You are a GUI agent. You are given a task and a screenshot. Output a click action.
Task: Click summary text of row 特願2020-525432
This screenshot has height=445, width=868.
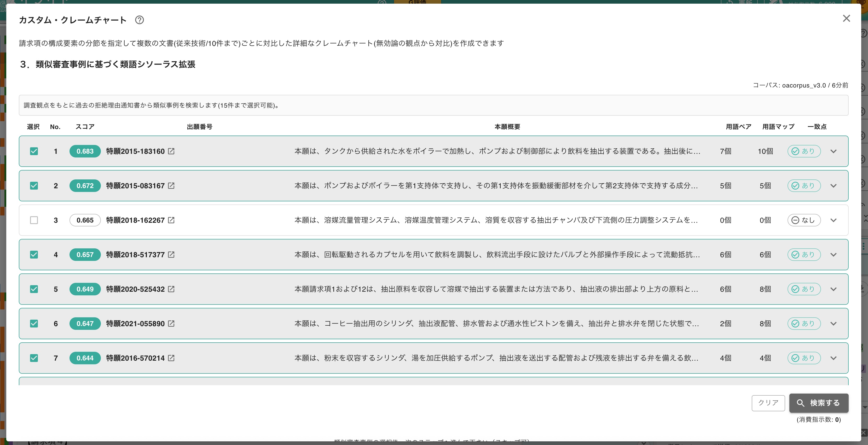pyautogui.click(x=496, y=289)
